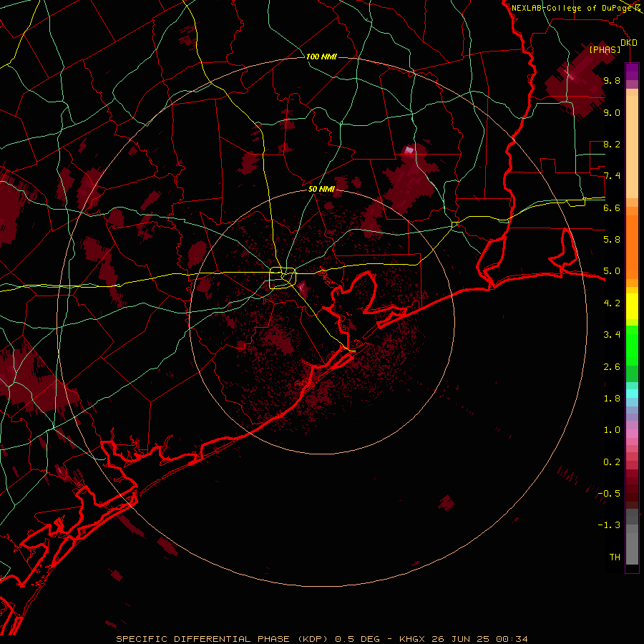644x644 pixels.
Task: Click the 0.2 scale value
Action: pos(612,462)
